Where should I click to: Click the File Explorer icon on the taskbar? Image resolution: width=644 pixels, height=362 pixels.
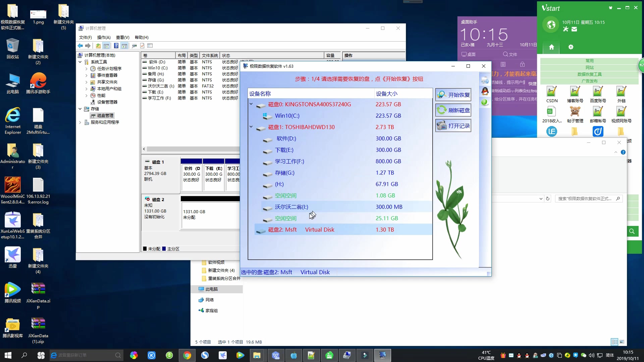257,355
